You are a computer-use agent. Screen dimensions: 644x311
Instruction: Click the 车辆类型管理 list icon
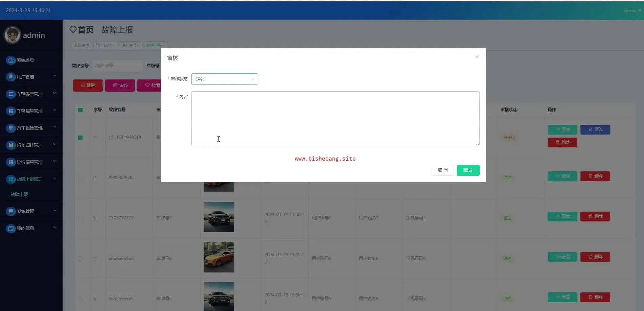(11, 94)
